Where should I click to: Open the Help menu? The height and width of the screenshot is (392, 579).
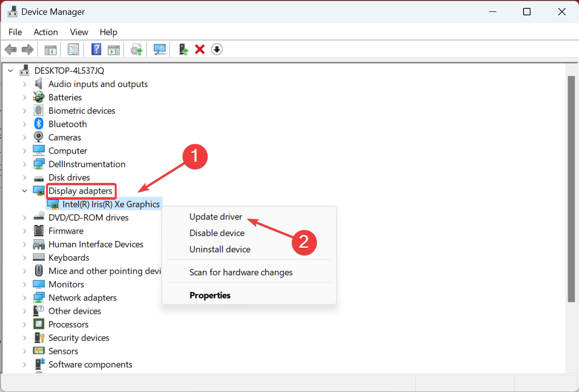pos(108,32)
